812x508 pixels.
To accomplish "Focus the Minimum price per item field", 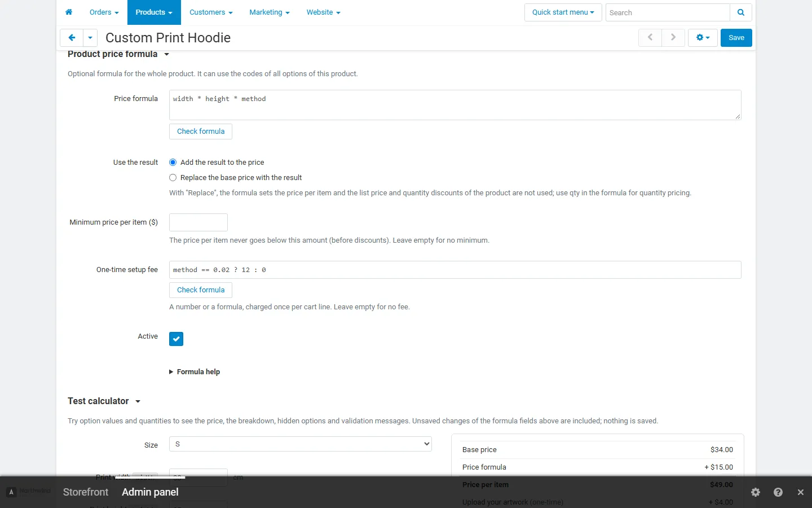I will coord(198,222).
